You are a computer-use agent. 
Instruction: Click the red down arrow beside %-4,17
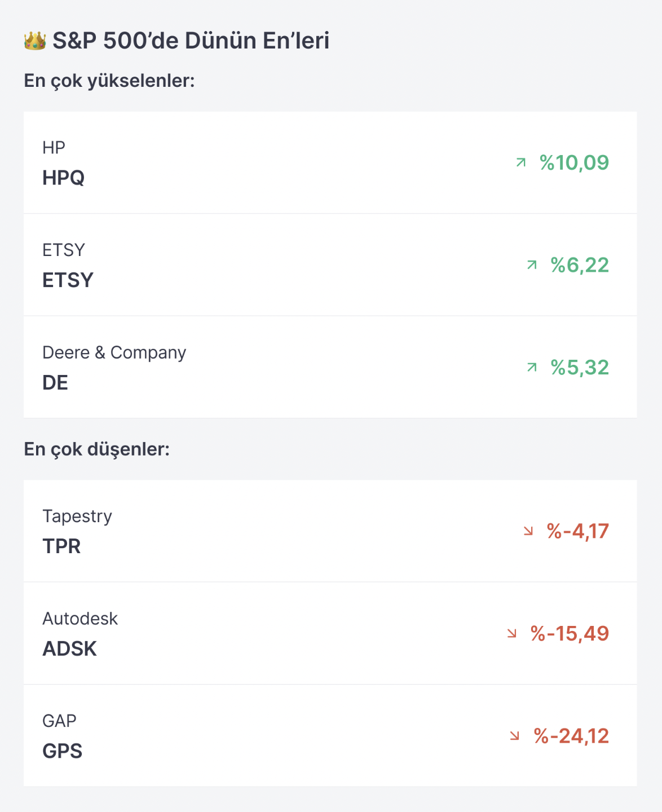528,531
